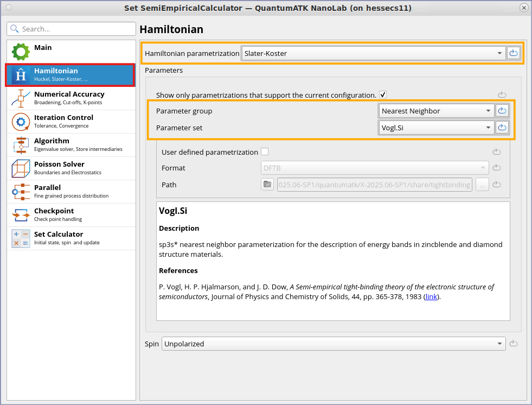Go to the Algorithm section

tap(70, 145)
